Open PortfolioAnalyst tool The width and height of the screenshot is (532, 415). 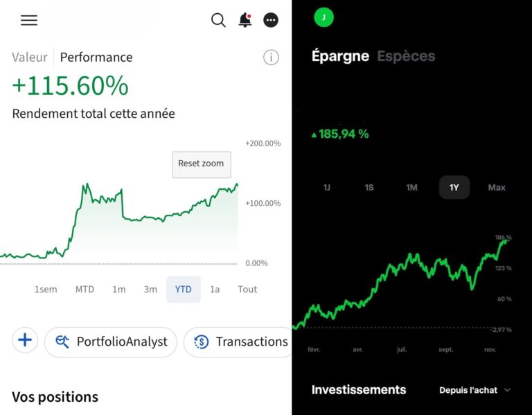tap(111, 342)
